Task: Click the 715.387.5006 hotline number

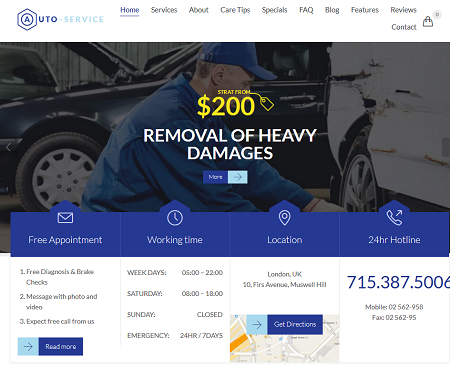Action: [398, 282]
